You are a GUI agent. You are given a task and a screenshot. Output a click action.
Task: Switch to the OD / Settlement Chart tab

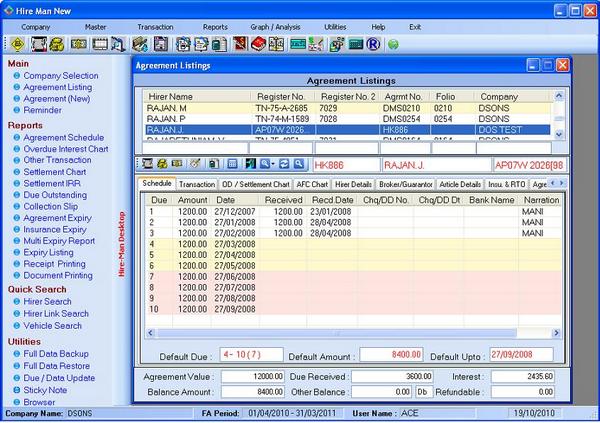(256, 184)
